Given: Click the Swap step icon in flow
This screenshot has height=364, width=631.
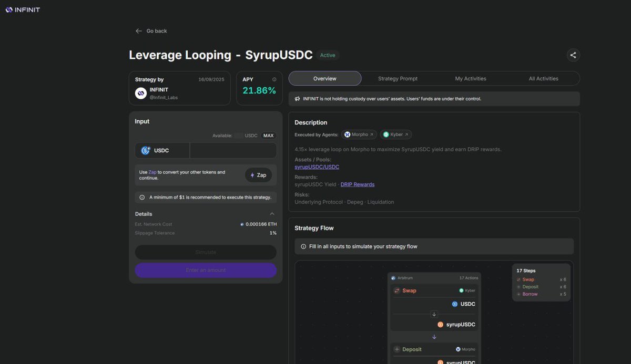Looking at the screenshot, I should pyautogui.click(x=397, y=290).
